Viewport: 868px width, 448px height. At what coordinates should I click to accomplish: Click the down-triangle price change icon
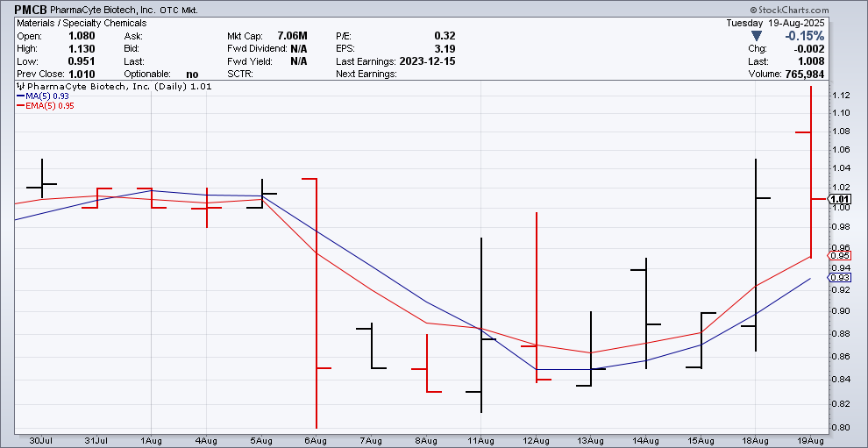756,37
